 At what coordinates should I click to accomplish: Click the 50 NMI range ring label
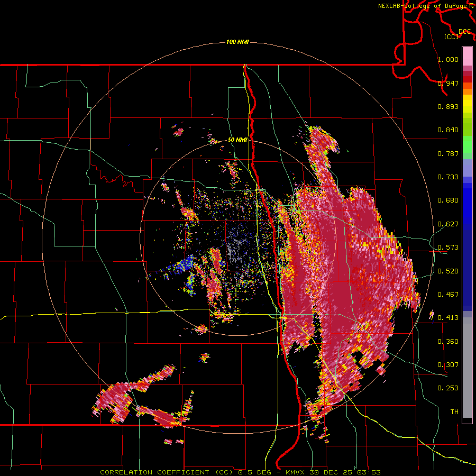click(237, 140)
